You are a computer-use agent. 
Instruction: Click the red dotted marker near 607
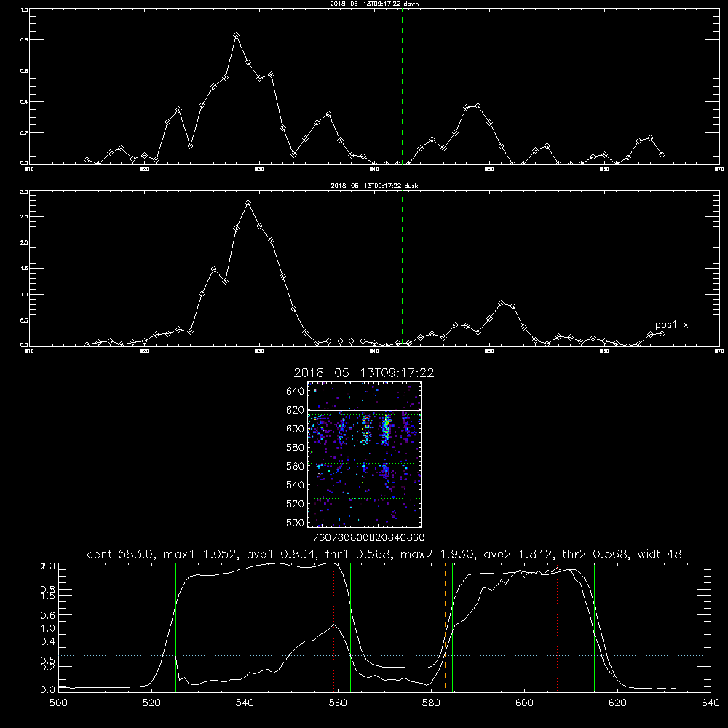[x=557, y=627]
